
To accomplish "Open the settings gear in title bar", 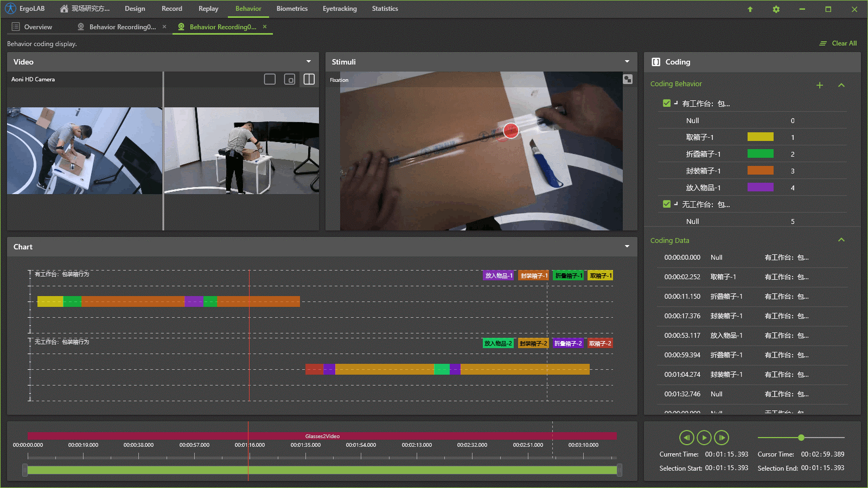I will click(x=776, y=9).
